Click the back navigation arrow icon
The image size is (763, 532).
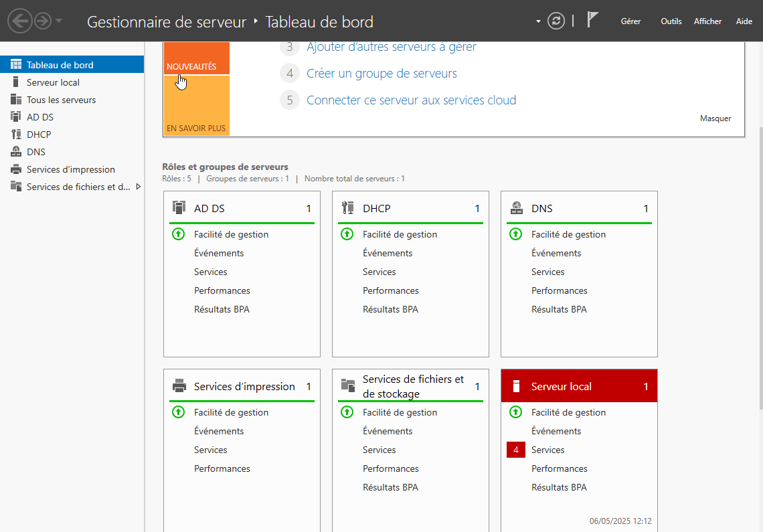point(20,21)
